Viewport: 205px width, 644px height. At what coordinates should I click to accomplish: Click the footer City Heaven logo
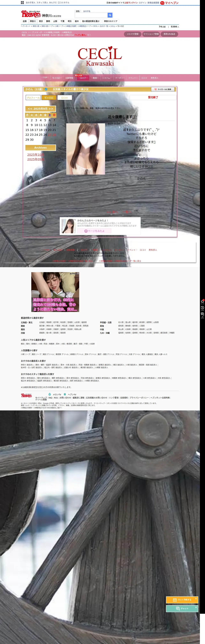(x=26, y=395)
